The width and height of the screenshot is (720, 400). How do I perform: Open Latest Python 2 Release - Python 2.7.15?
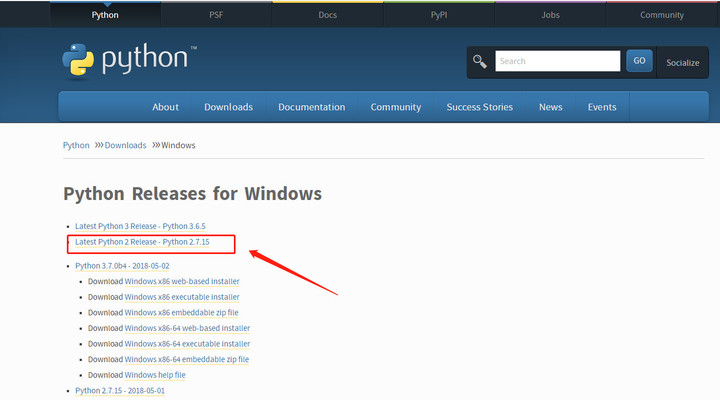[142, 242]
